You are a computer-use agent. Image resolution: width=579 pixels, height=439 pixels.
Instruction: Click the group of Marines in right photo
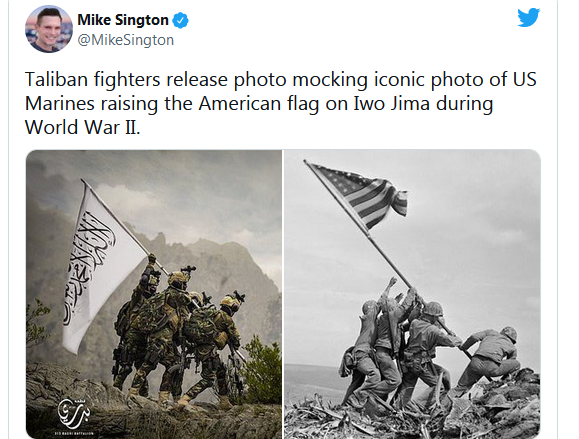point(430,343)
